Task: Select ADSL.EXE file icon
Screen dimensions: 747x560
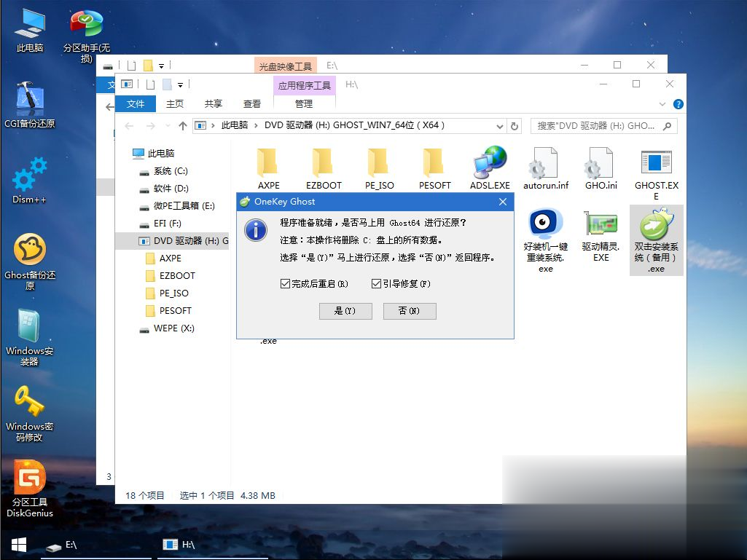Action: tap(490, 168)
